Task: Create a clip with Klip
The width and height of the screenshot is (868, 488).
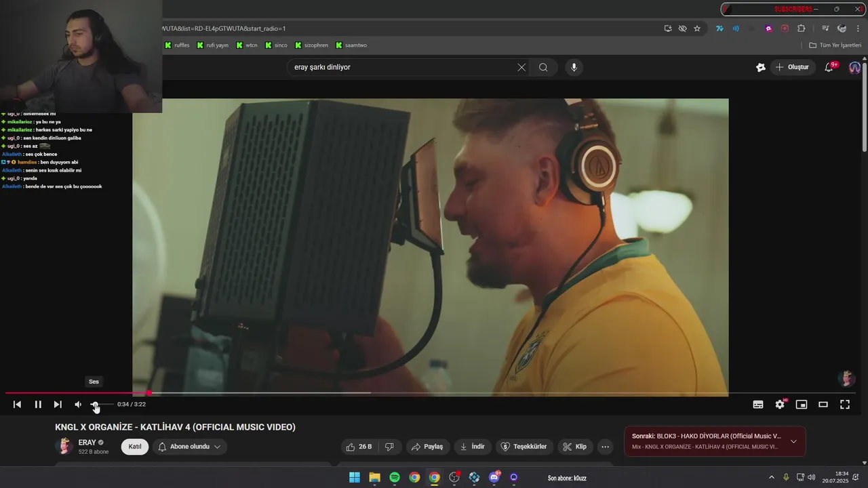Action: 575,447
